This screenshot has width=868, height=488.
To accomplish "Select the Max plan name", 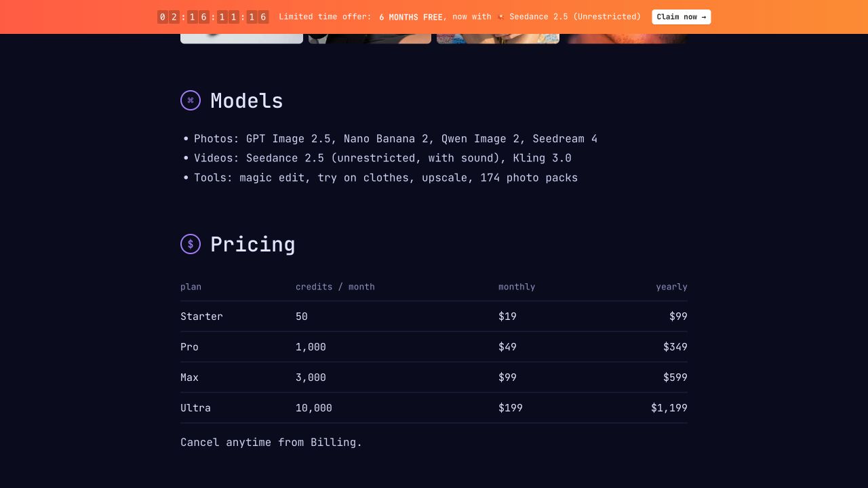I will click(x=189, y=378).
